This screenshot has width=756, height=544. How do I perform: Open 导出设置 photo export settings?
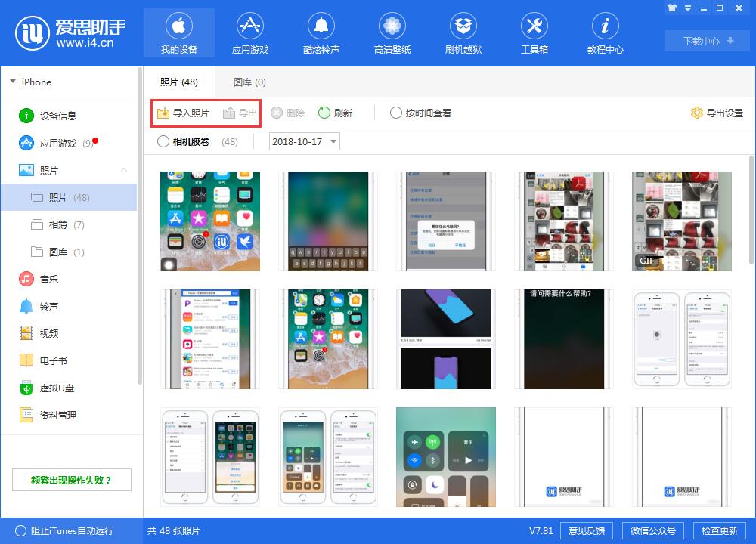717,113
